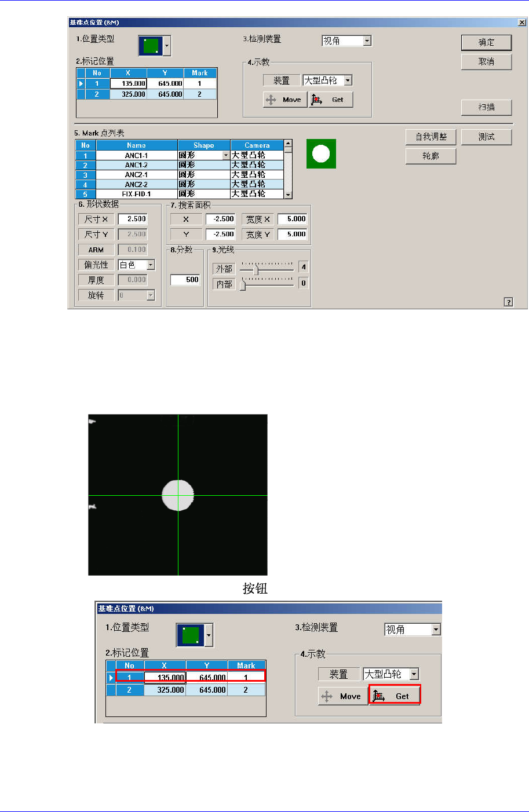Click the Name column header in Mark list
Image resolution: width=529 pixels, height=812 pixels.
136,145
